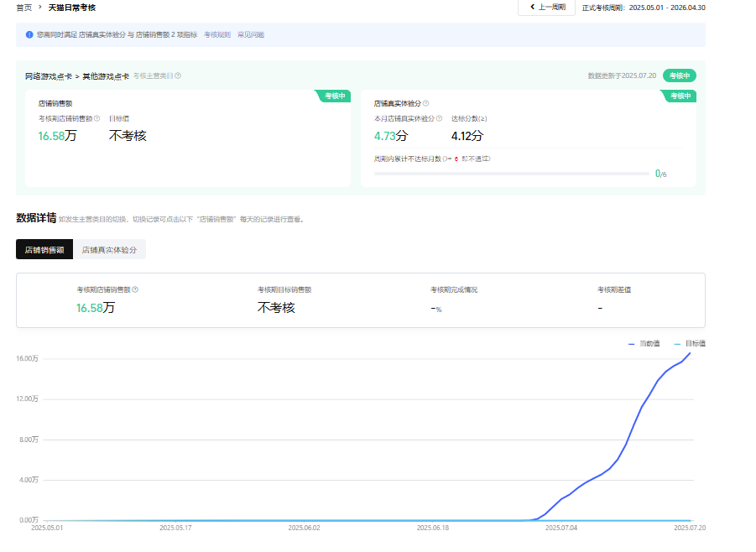Click the blue info icon in notice banner
This screenshot has height=552, width=756.
pos(30,35)
